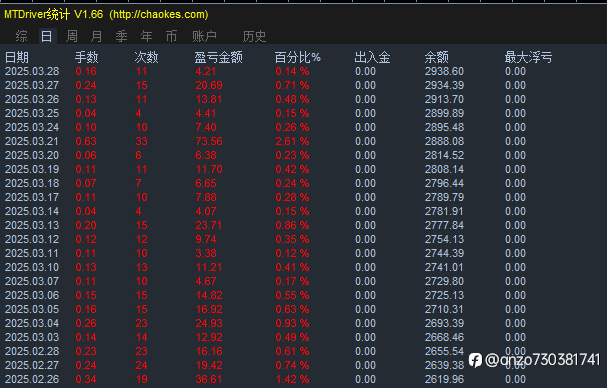Open the 账户 account tab

coord(204,36)
